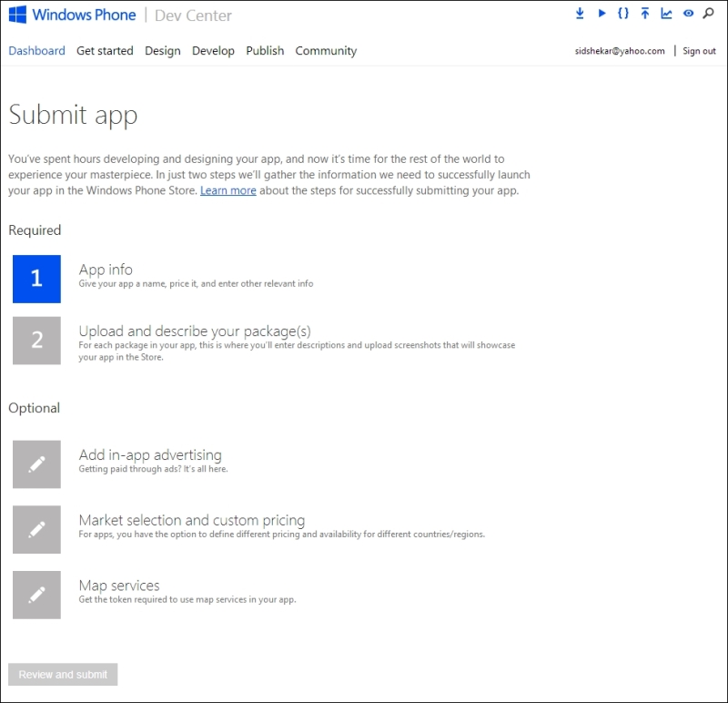Click 'Give your app a name' description
This screenshot has height=703, width=728.
tap(196, 283)
